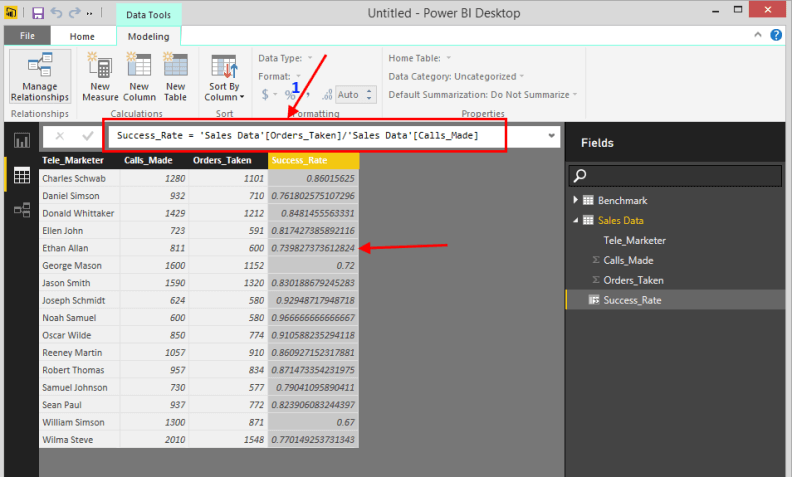The image size is (792, 477).
Task: Open the Manage Relationships dialog
Action: [x=40, y=78]
